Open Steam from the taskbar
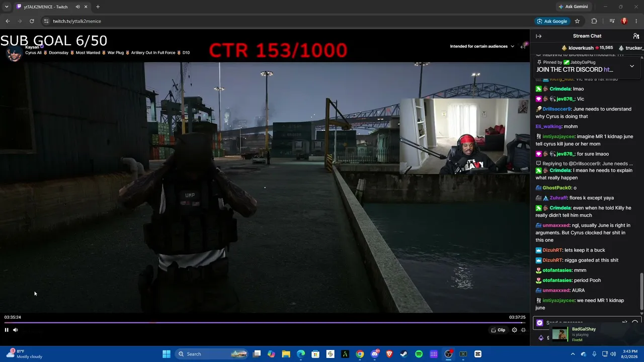644x362 pixels. coord(404,354)
